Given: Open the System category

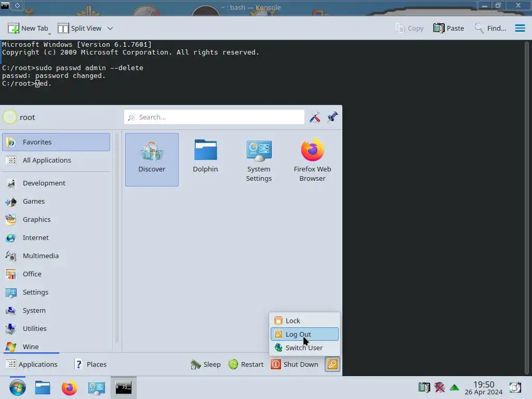Looking at the screenshot, I should [56, 311].
